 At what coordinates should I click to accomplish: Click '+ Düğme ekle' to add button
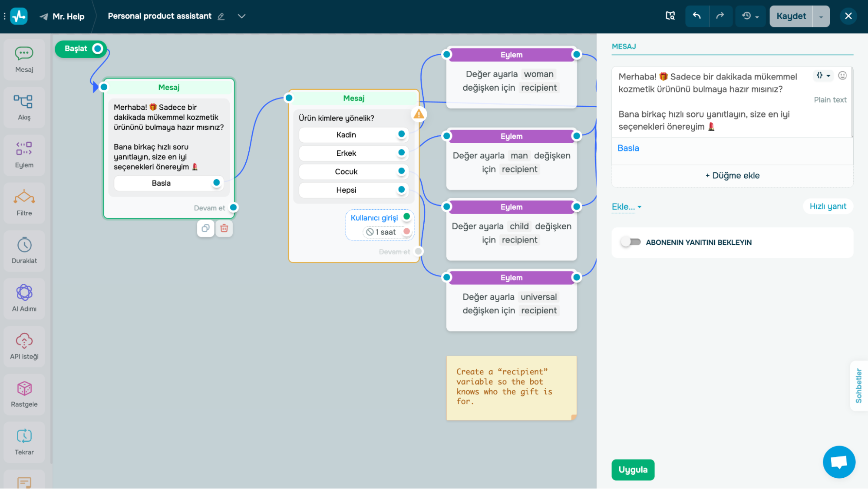pyautogui.click(x=732, y=176)
